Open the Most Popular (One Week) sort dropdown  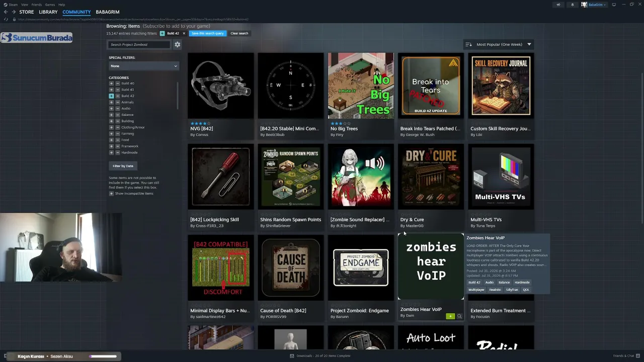coord(504,44)
